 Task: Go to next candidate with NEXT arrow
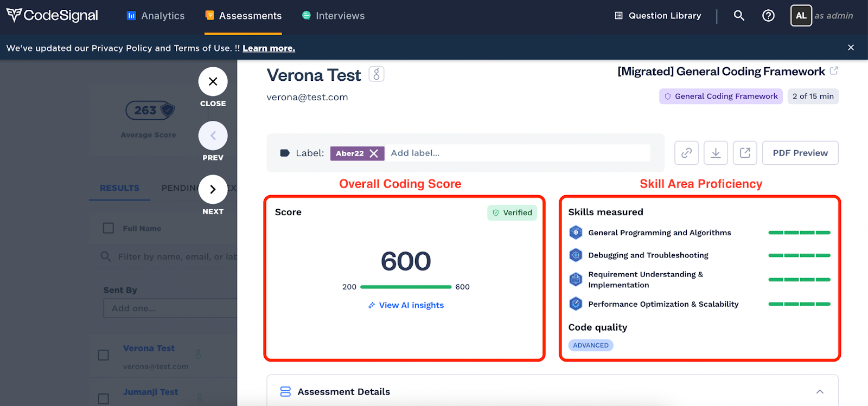tap(213, 189)
